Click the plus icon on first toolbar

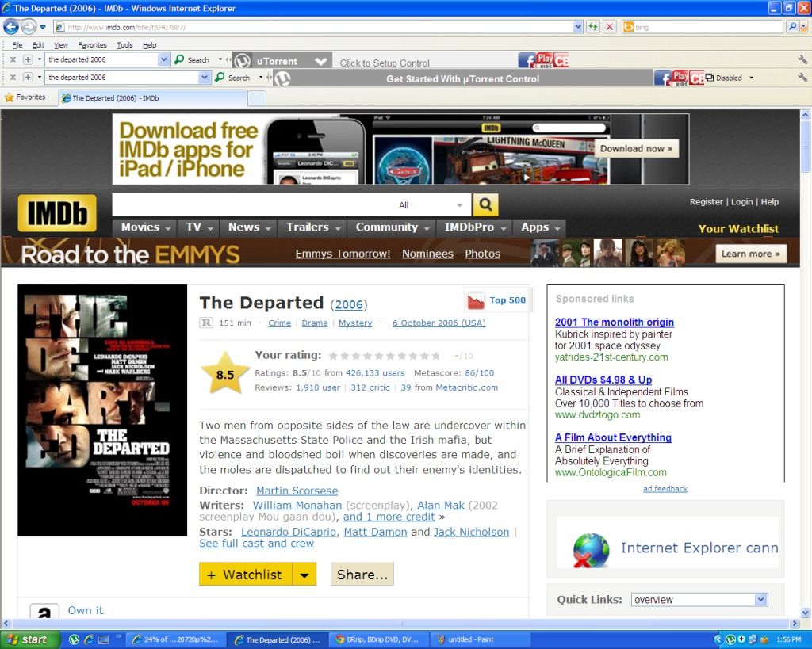(28, 59)
